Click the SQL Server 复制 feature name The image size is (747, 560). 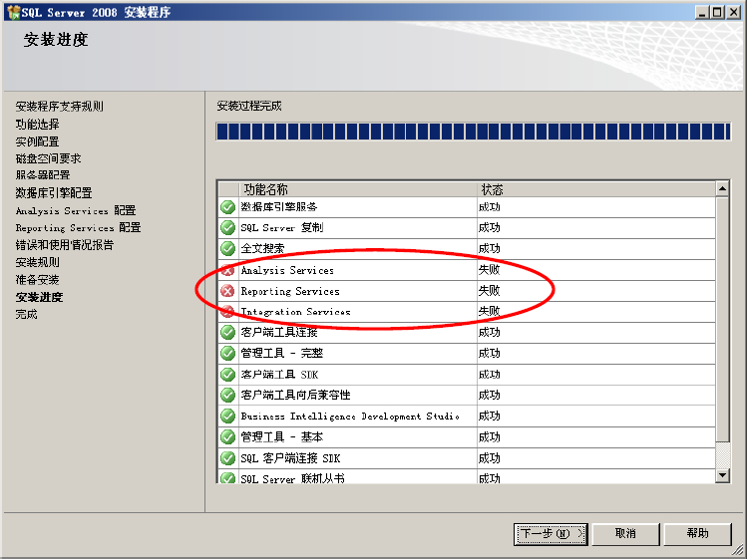pyautogui.click(x=282, y=228)
